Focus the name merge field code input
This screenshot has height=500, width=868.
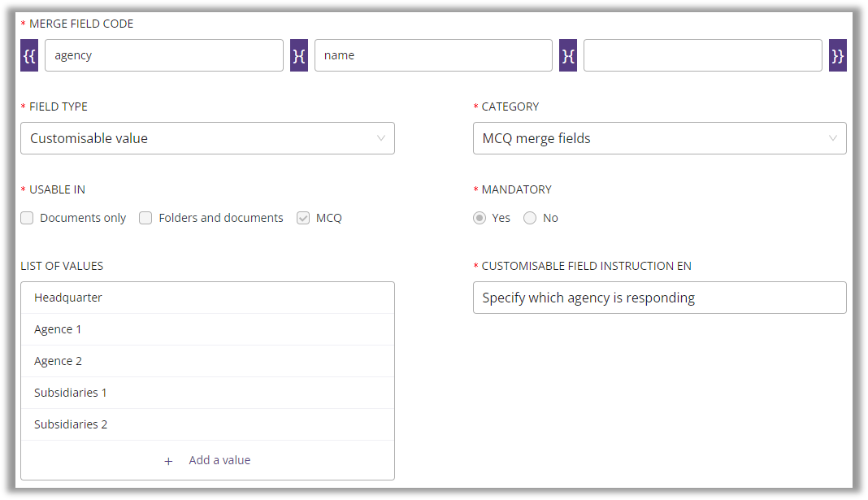coord(433,55)
